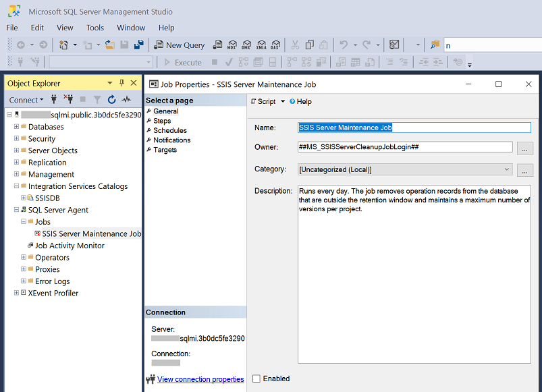Click the New Query toolbar button

(x=180, y=45)
